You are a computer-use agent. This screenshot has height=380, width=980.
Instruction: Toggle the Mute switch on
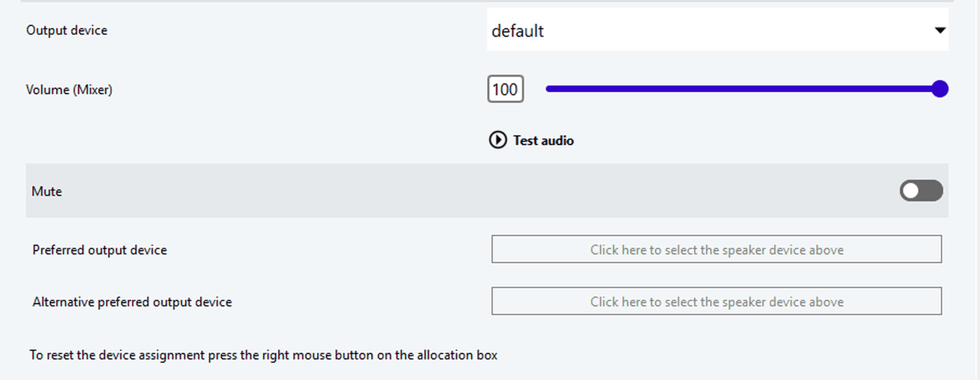[921, 190]
